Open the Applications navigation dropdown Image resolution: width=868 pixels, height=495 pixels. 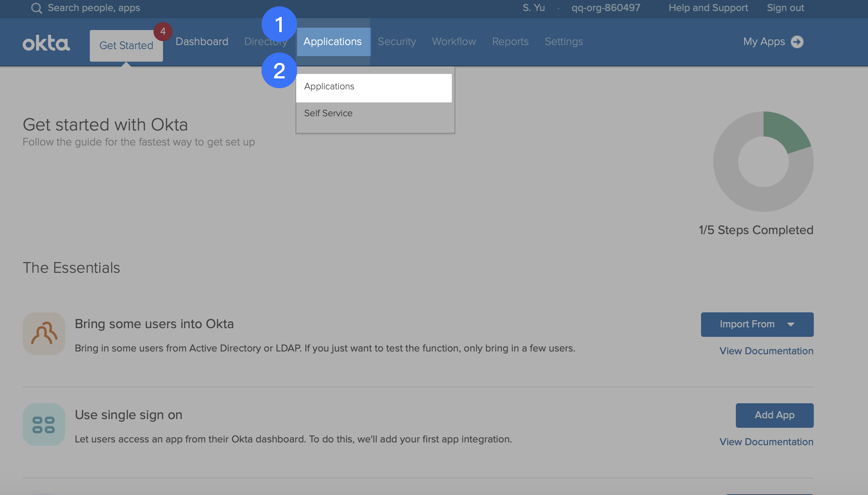point(333,41)
